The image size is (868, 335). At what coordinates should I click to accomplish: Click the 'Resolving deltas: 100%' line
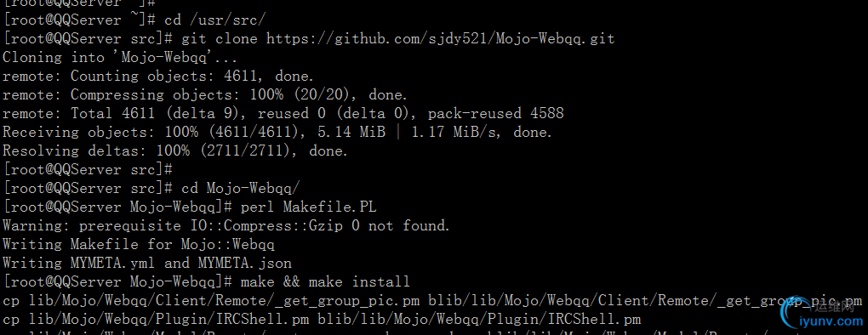(175, 150)
